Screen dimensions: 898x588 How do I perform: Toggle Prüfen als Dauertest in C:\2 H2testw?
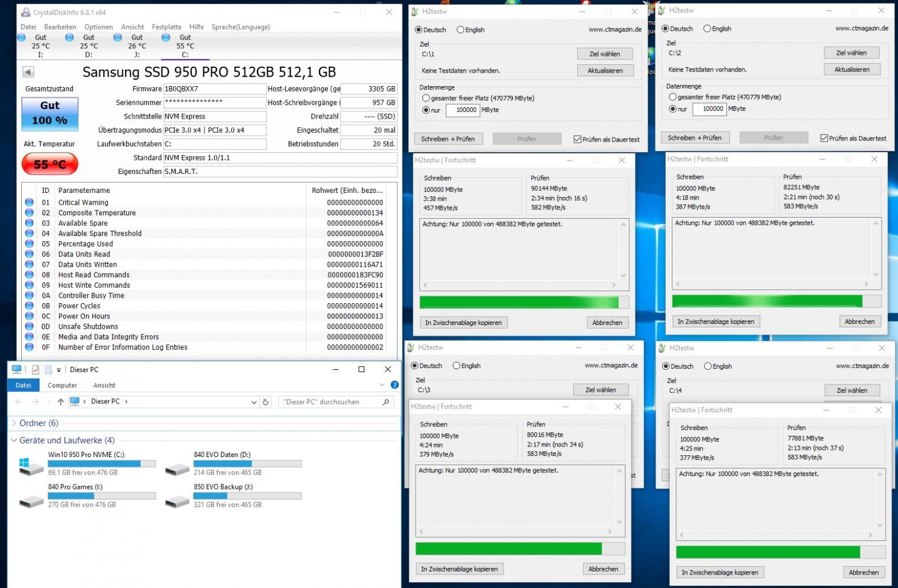click(x=853, y=138)
